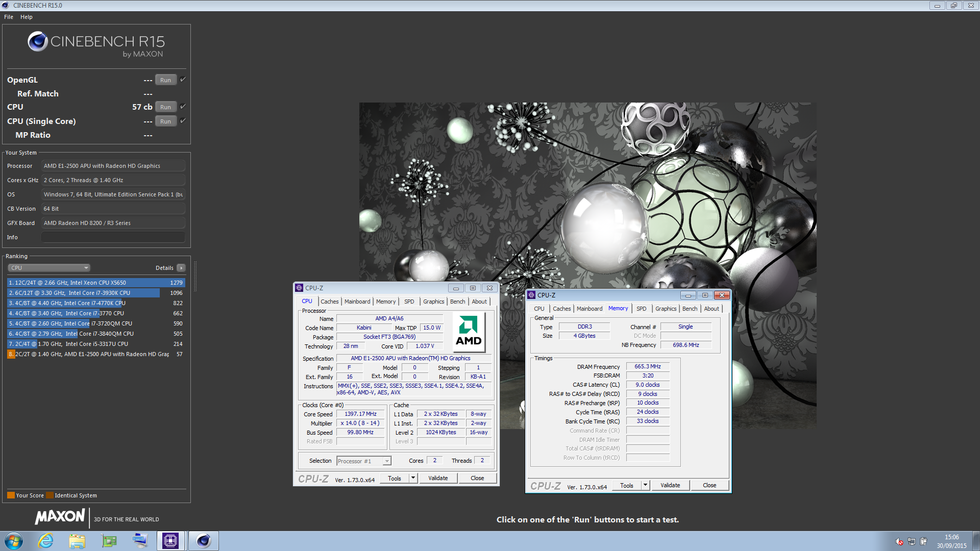Select Core i7-3930K ranking entry
The width and height of the screenshot is (980, 551).
96,293
